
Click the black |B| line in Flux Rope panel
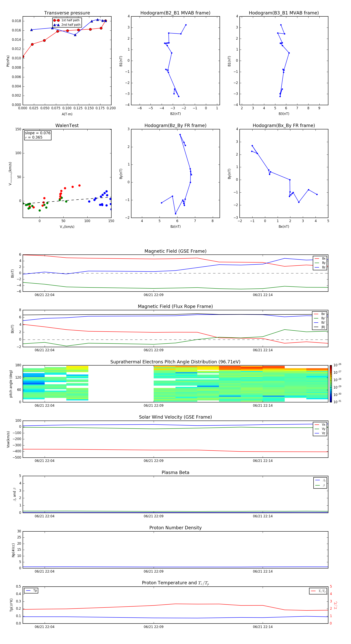tap(175, 314)
